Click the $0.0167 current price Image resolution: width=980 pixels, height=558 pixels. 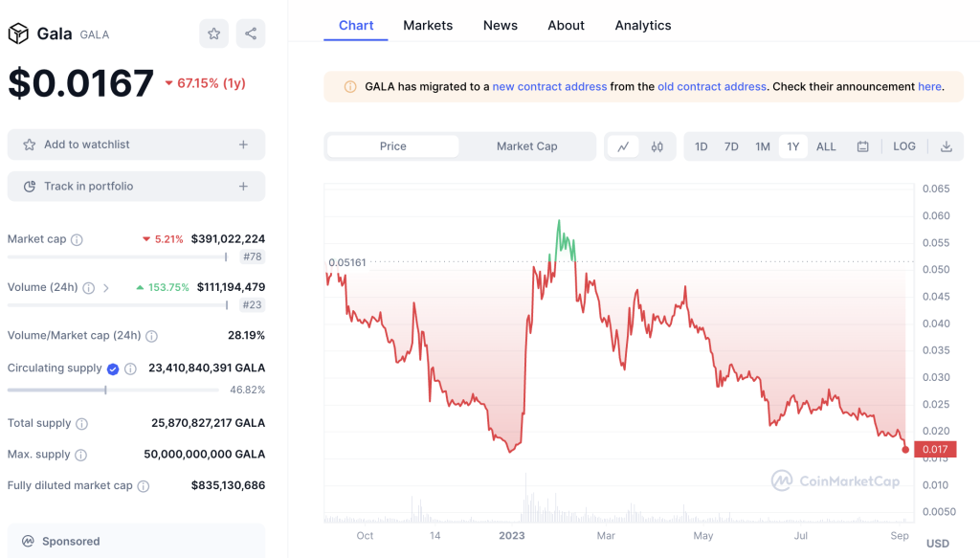(80, 83)
